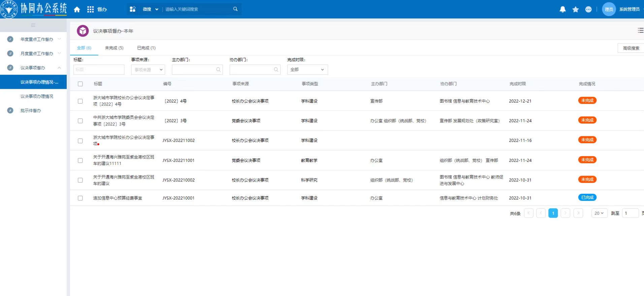This screenshot has height=296, width=644.
Task: Open 议决事项办理情况-... highlighted sidebar item
Action: coord(33,82)
